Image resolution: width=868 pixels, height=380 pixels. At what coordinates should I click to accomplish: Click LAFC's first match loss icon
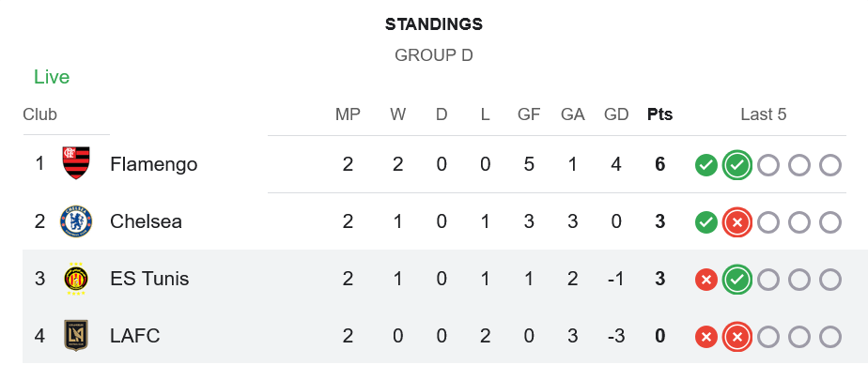[x=706, y=337]
